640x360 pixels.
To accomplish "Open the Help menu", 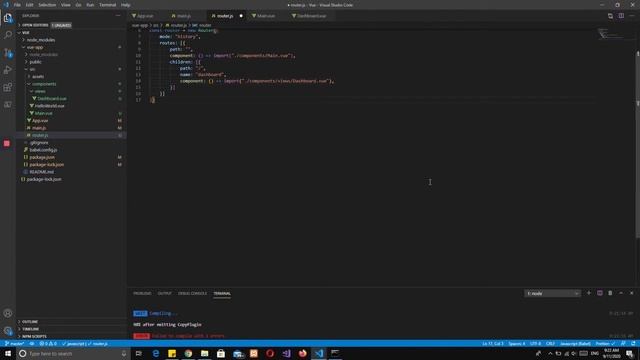I will click(x=126, y=5).
